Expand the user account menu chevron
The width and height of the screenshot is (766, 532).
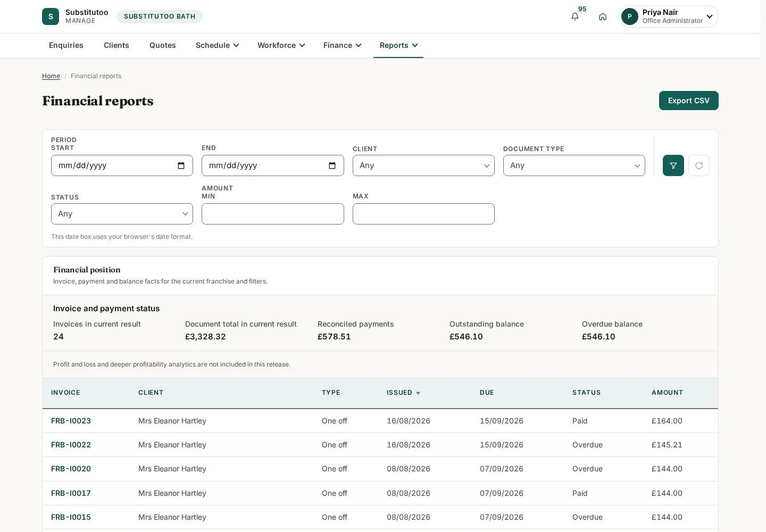tap(710, 16)
